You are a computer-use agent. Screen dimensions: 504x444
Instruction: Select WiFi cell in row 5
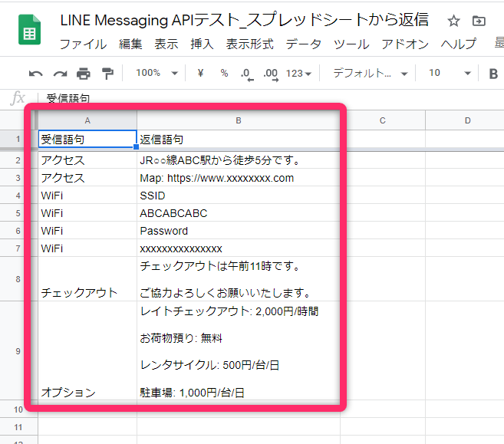point(87,213)
